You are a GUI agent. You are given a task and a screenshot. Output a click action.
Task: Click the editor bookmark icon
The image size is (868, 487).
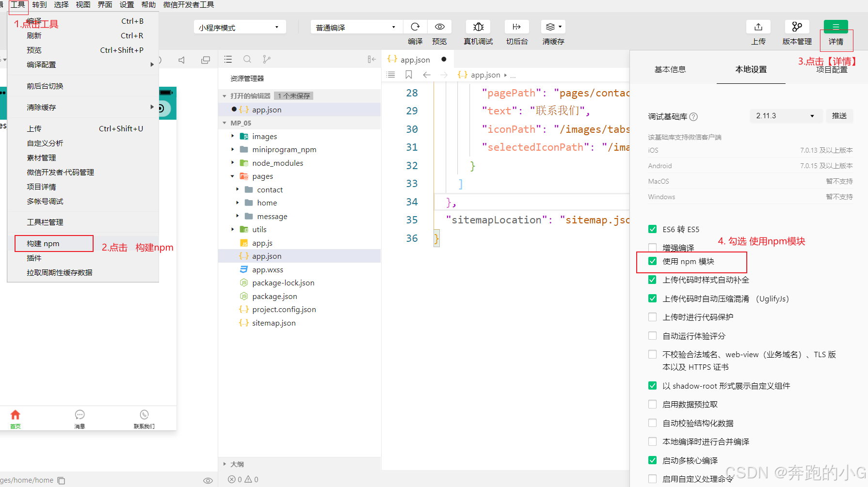coord(409,75)
